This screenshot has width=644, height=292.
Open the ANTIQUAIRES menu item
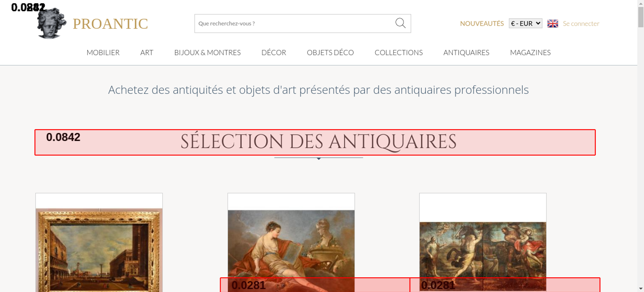(x=466, y=52)
